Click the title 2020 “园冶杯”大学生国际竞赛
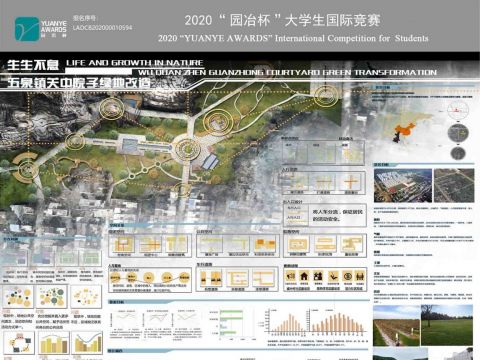 [282, 21]
